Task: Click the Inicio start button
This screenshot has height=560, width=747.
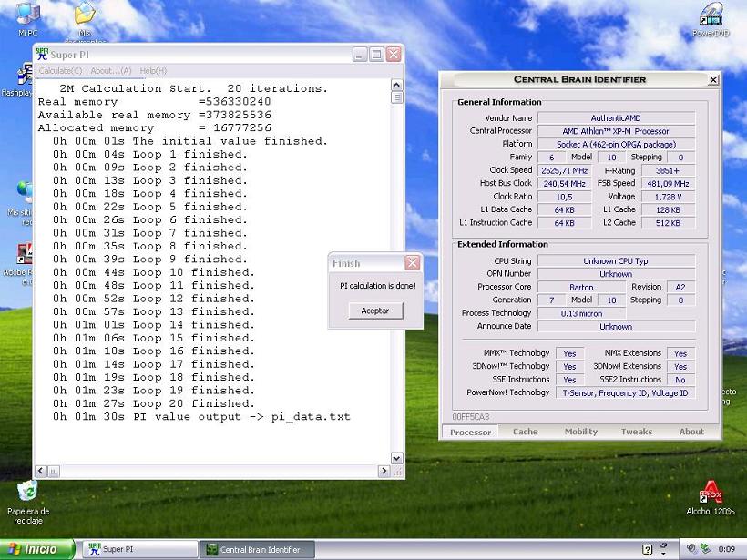Action: [36, 549]
